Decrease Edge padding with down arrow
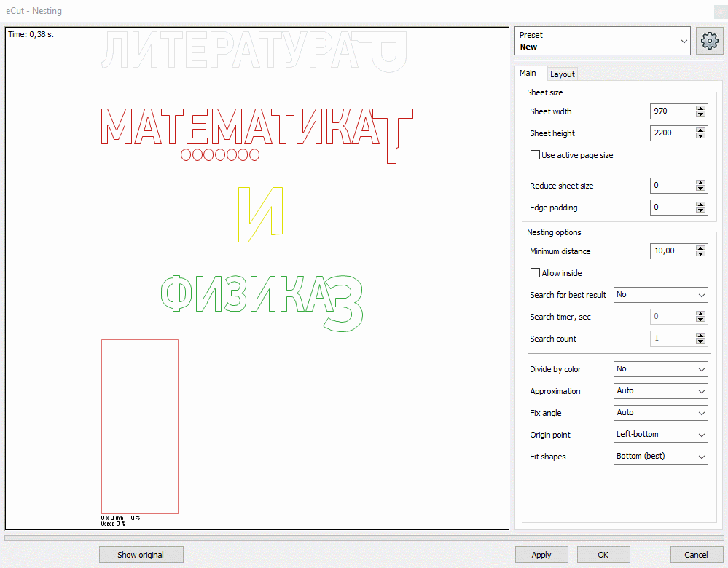The width and height of the screenshot is (728, 568). click(x=700, y=210)
